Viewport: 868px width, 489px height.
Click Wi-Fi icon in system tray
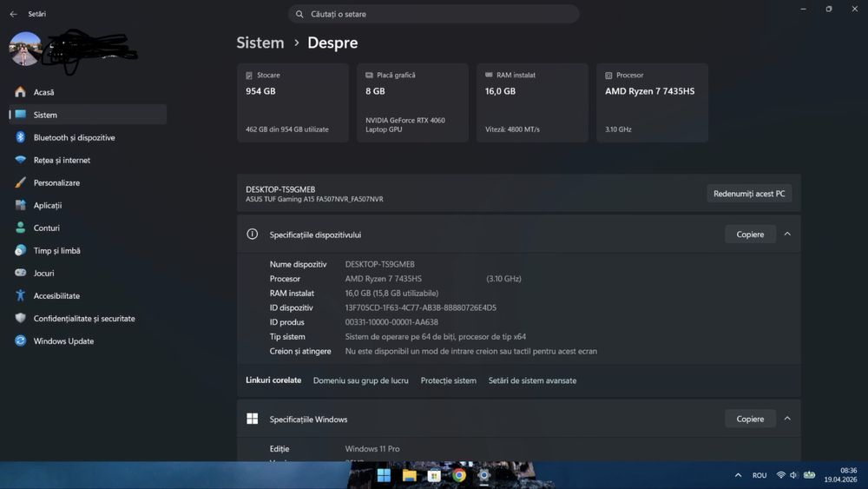coord(780,475)
